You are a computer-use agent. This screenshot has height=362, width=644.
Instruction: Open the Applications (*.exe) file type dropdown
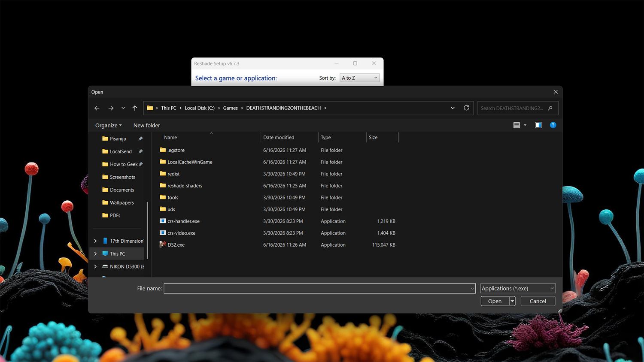coord(518,288)
